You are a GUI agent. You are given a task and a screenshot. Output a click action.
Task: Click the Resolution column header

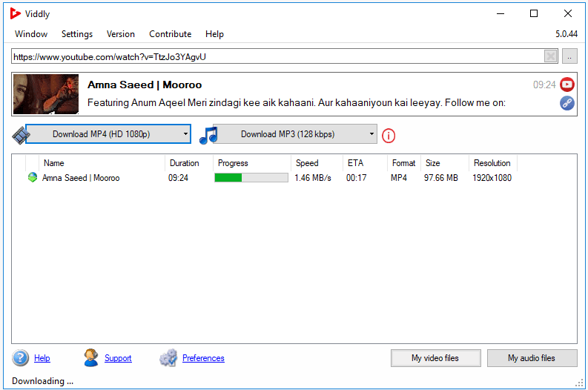tap(492, 163)
